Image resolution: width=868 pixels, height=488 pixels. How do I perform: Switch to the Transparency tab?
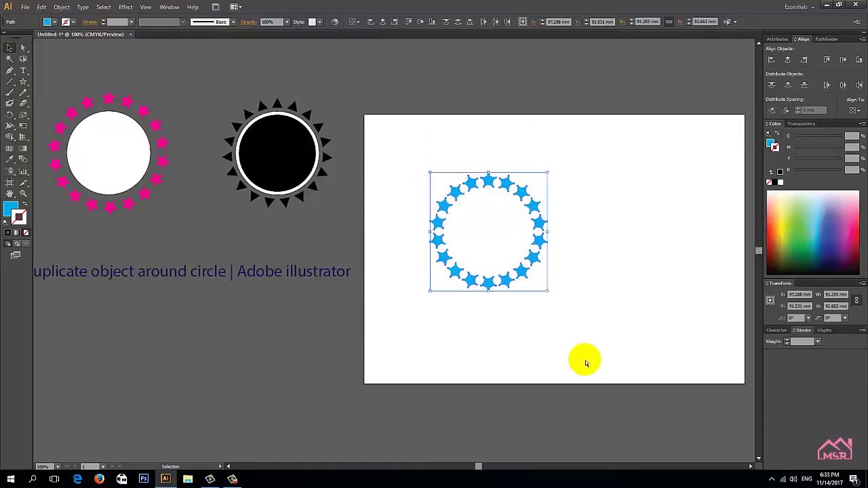point(801,123)
